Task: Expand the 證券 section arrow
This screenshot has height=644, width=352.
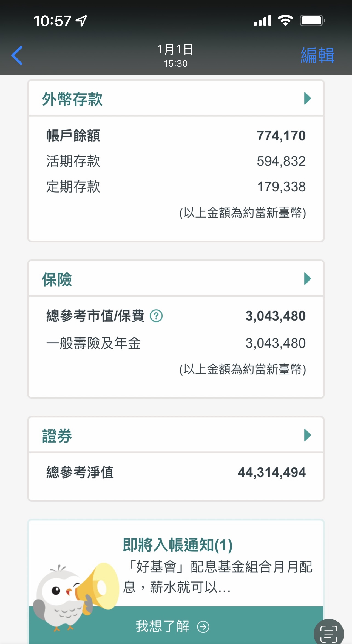Action: point(308,435)
